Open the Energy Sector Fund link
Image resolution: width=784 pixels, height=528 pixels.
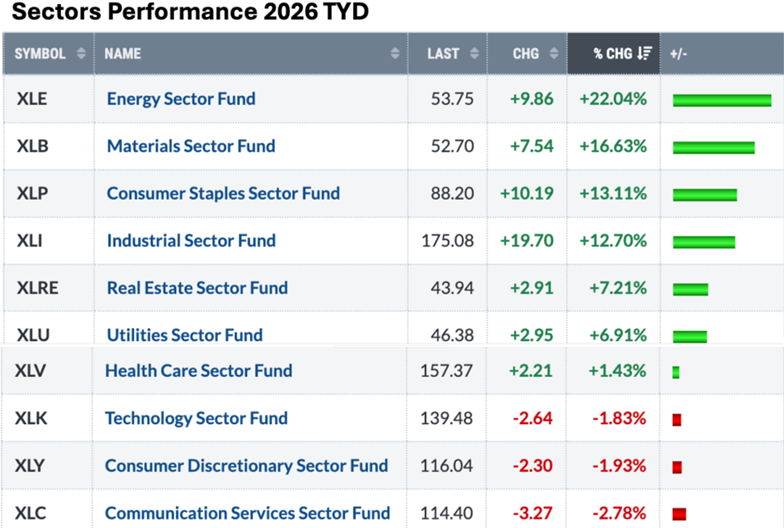pos(181,99)
